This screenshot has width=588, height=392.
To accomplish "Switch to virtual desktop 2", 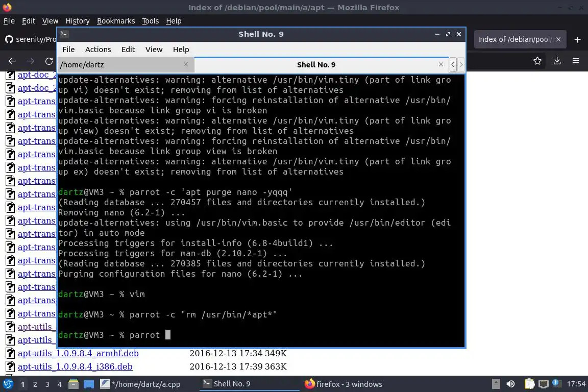I will coord(35,384).
